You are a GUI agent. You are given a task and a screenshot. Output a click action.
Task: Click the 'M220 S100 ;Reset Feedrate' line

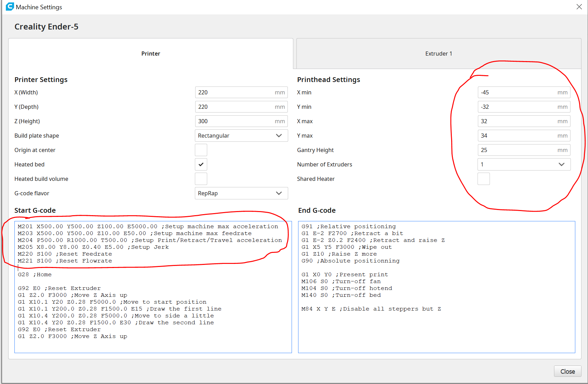(65, 254)
